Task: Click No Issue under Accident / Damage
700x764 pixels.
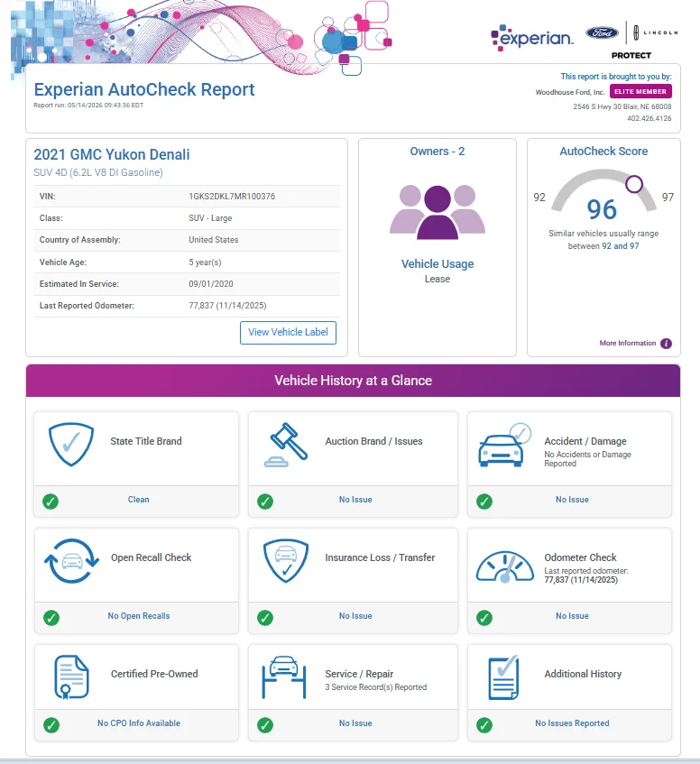Action: pos(573,500)
